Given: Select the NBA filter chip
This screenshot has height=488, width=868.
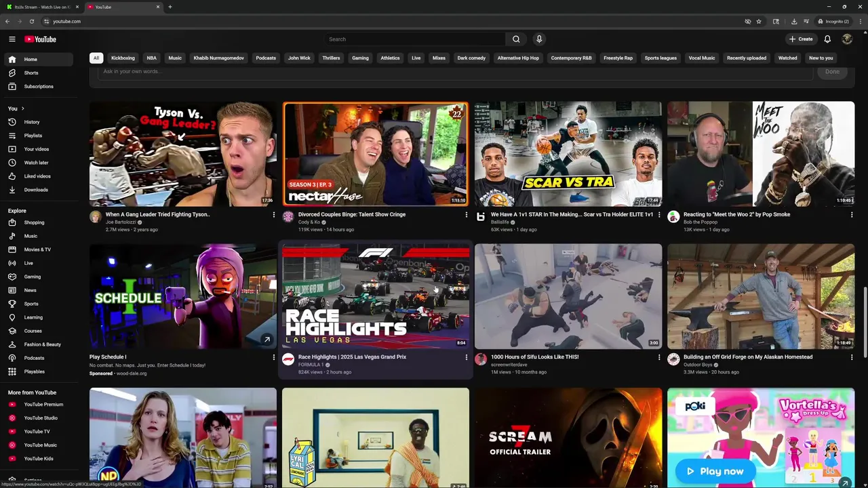Looking at the screenshot, I should pos(152,58).
